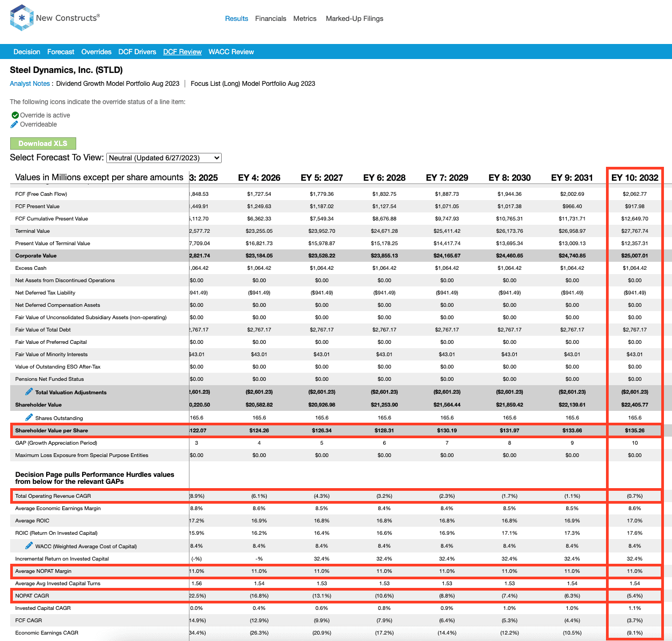This screenshot has width=672, height=641.
Task: Click the 'Terminal Value' row label
Action: [x=32, y=231]
